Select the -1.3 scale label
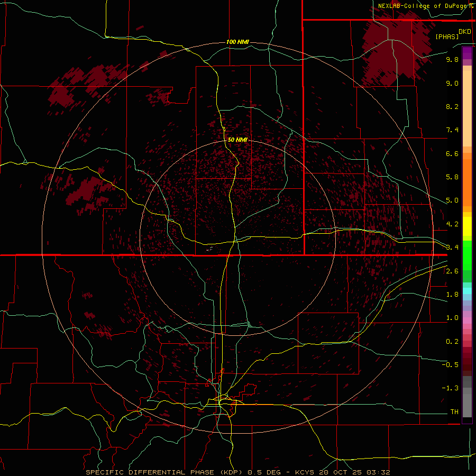 click(450, 388)
